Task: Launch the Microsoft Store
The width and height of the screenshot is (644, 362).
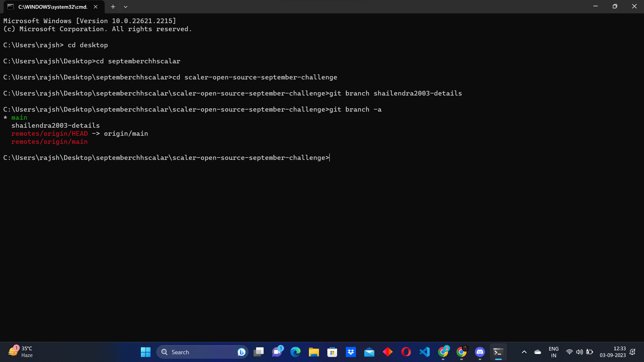Action: pyautogui.click(x=332, y=352)
